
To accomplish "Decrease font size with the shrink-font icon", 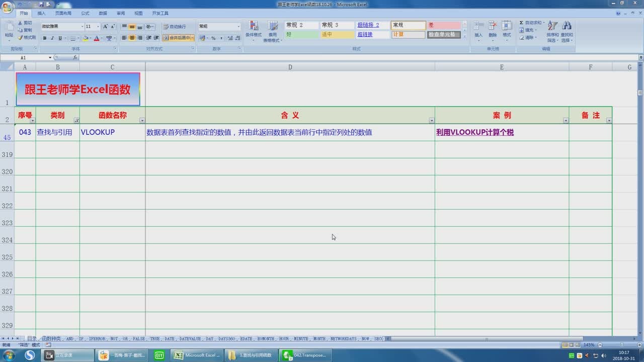I will pos(113,26).
